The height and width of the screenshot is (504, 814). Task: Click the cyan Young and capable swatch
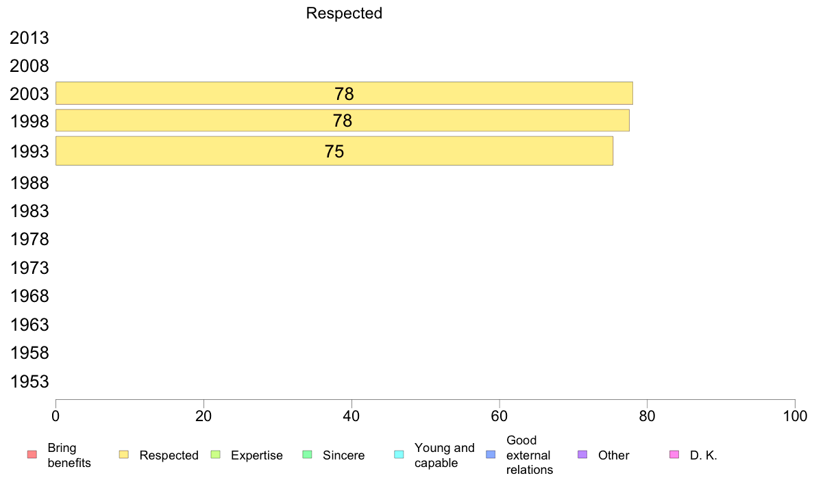pos(399,455)
